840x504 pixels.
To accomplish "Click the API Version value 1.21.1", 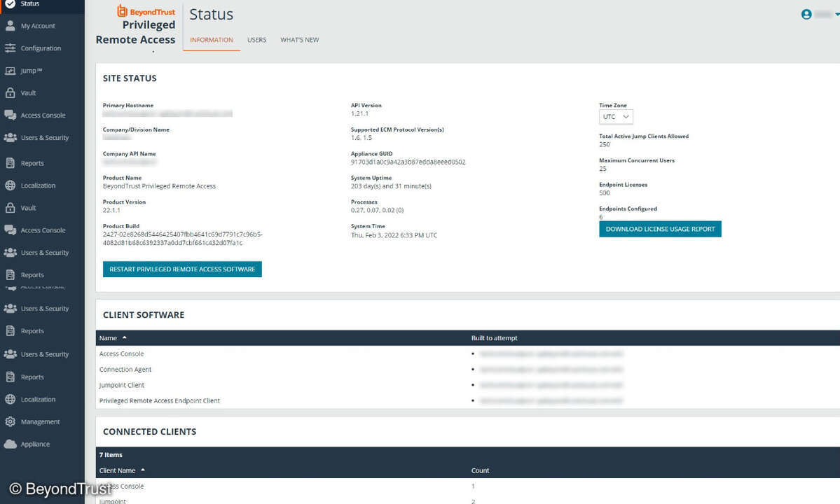I will [x=359, y=114].
